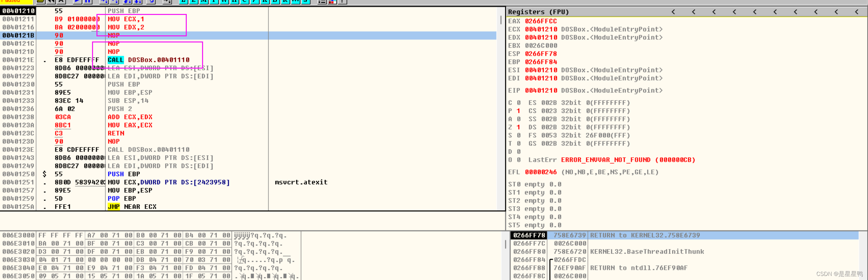The width and height of the screenshot is (868, 280).
Task: Click the Z flag value in registers
Action: (519, 127)
